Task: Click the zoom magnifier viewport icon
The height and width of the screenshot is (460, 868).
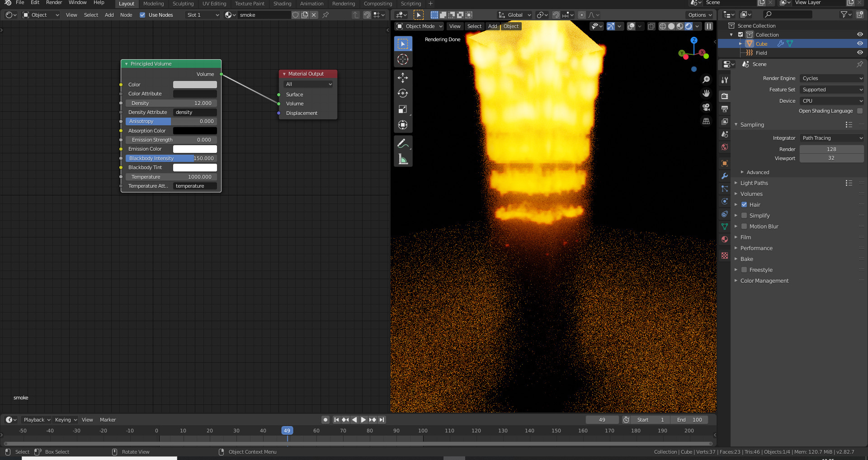Action: click(706, 80)
